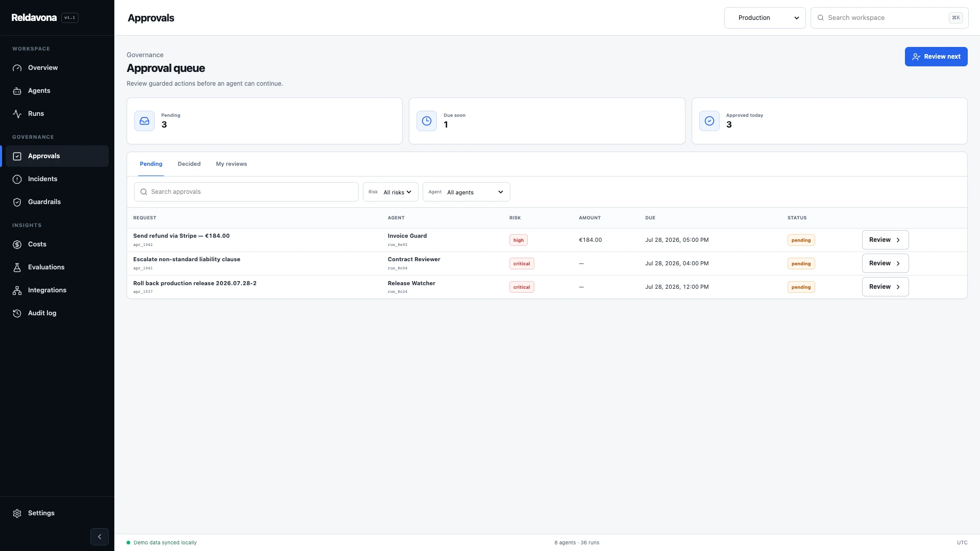Click 'Escalate non-standard liability clause' title

tap(187, 259)
